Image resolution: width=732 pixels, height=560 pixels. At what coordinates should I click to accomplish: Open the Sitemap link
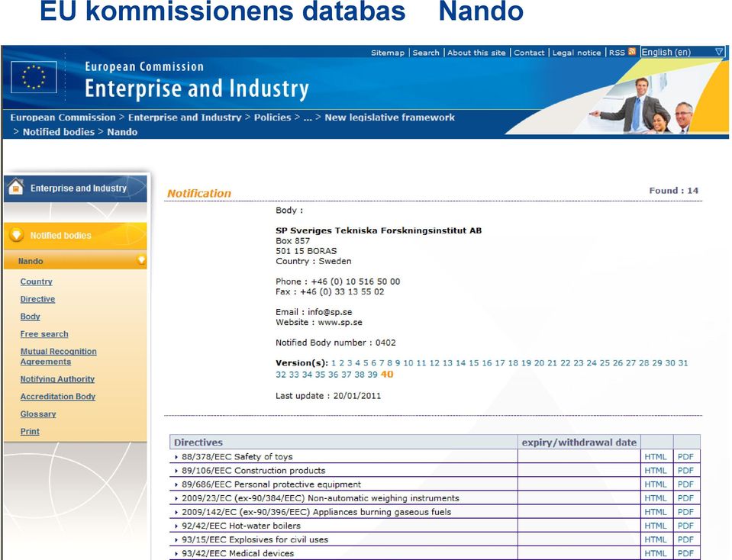[x=388, y=53]
